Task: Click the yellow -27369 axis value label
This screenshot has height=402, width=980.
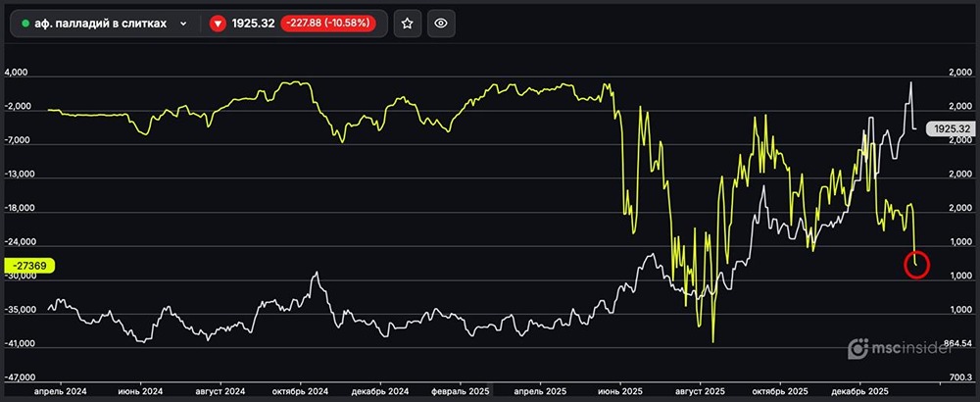Action: click(x=29, y=265)
